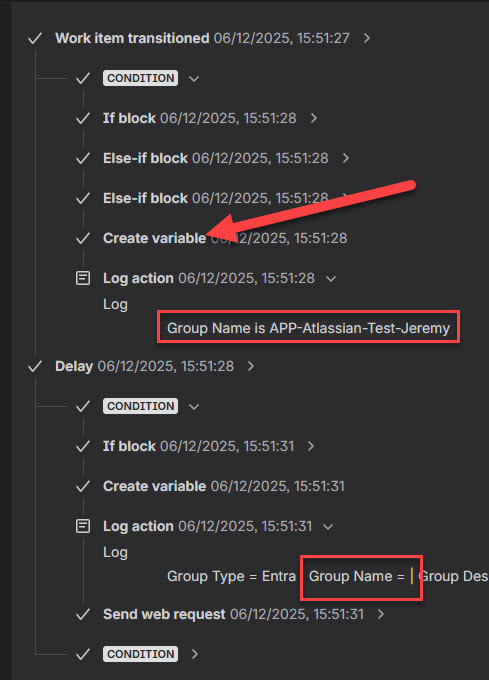489x680 pixels.
Task: Click checkmark next to Work item transitioned
Action: [x=35, y=39]
